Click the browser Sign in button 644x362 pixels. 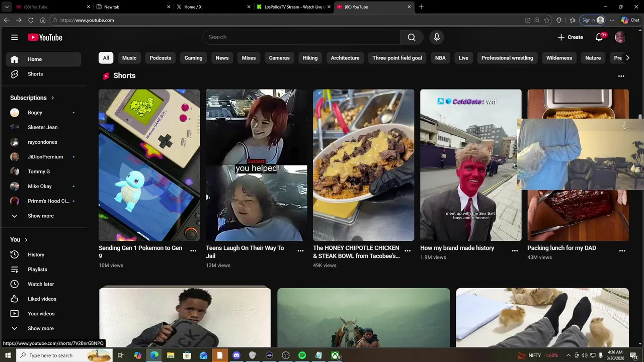tap(593, 20)
